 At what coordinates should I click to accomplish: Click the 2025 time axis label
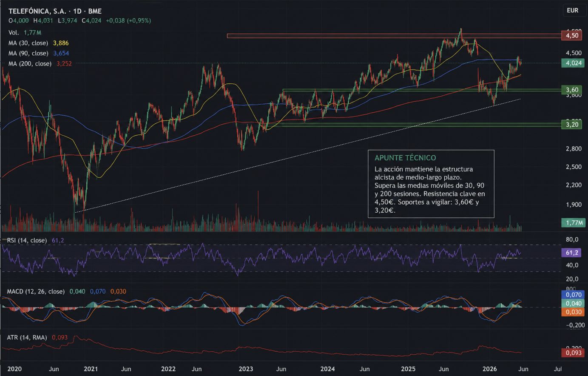(x=408, y=369)
